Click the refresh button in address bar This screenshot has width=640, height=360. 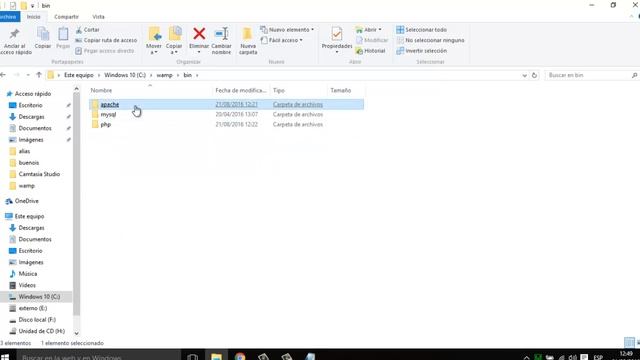coord(534,76)
